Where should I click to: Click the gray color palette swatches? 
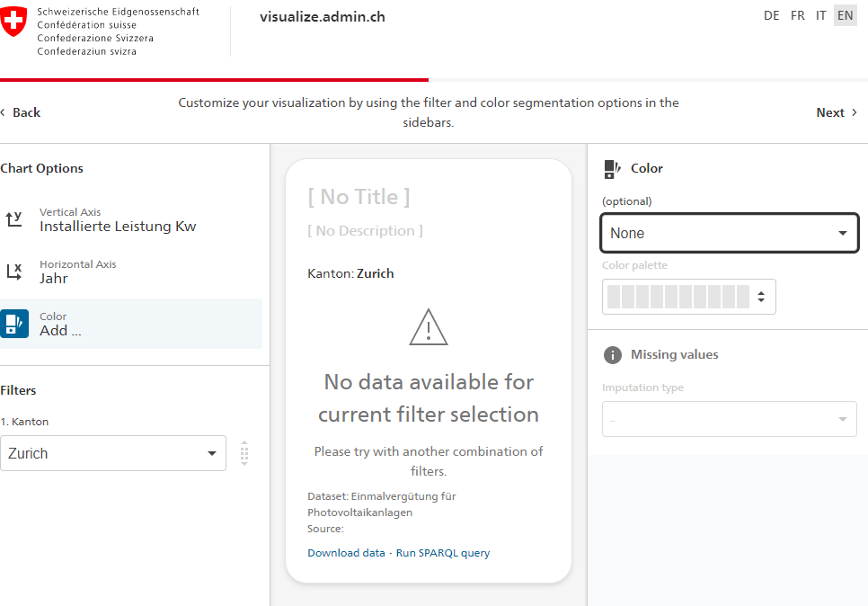click(x=678, y=297)
